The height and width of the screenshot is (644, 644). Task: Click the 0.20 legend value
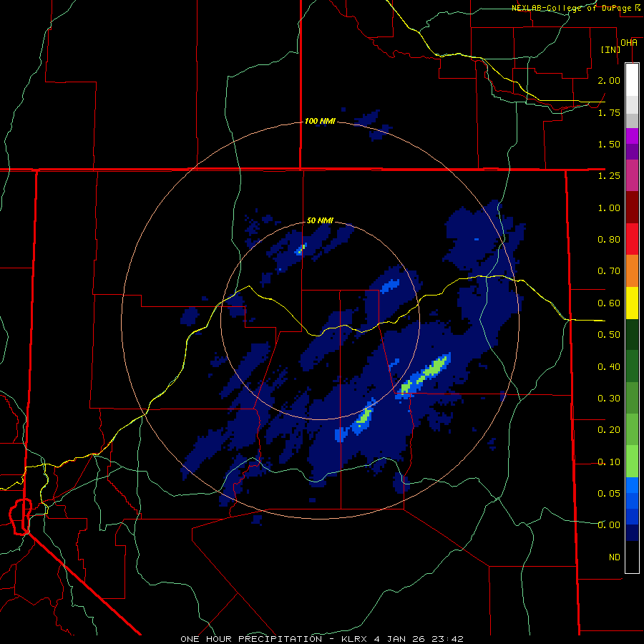point(609,430)
